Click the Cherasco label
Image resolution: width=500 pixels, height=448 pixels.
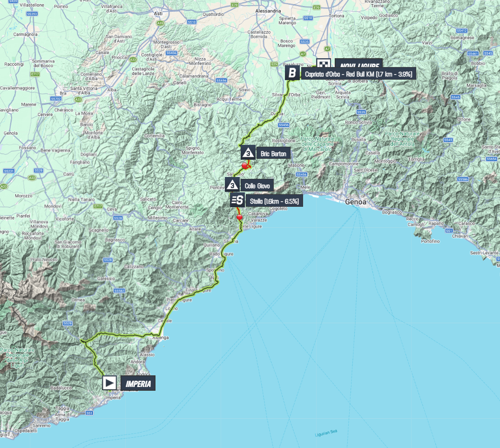tap(64, 110)
